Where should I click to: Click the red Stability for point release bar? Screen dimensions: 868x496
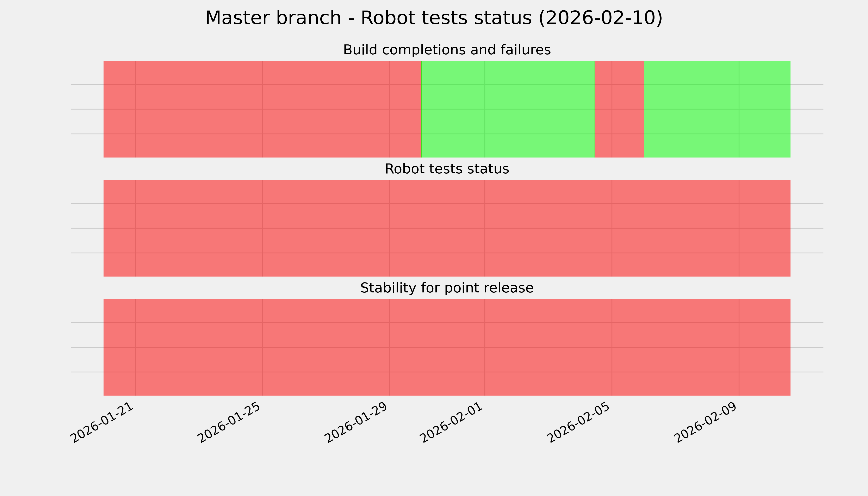(x=447, y=347)
